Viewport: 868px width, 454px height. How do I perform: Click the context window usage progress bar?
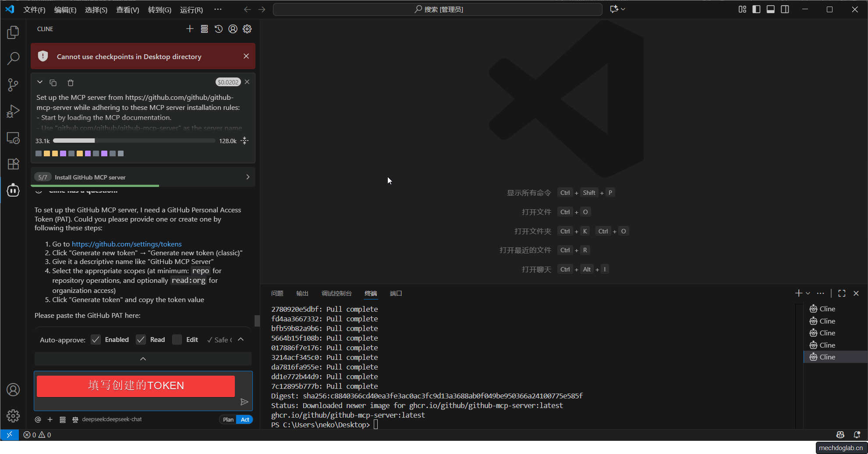(134, 141)
